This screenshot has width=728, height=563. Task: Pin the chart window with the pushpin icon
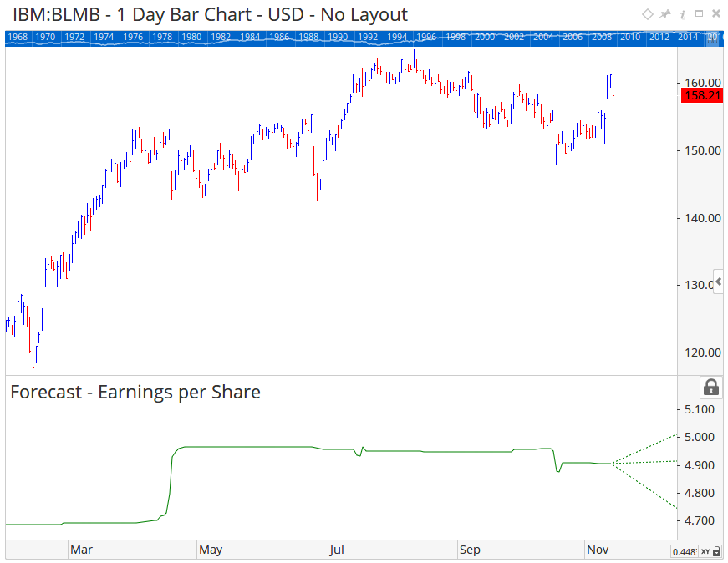665,14
